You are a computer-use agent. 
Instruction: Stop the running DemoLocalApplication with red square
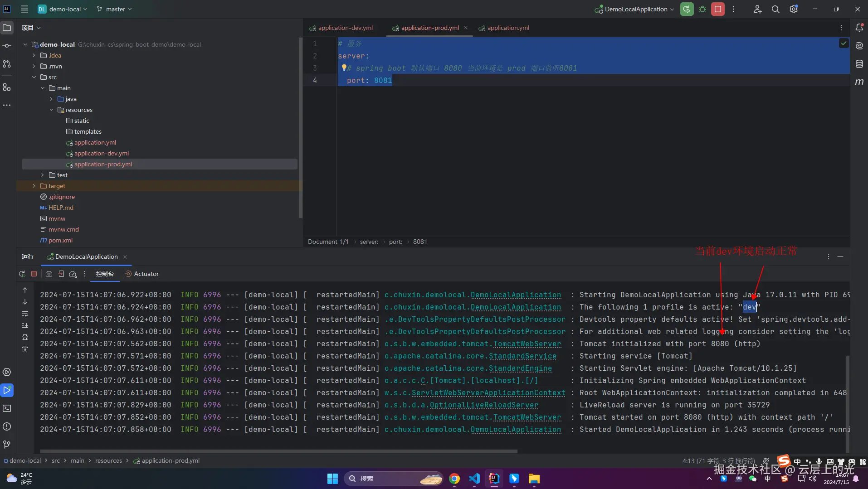click(x=718, y=9)
